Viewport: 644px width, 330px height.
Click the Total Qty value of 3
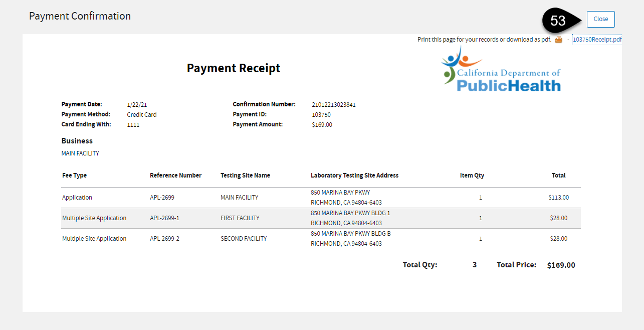click(x=474, y=265)
